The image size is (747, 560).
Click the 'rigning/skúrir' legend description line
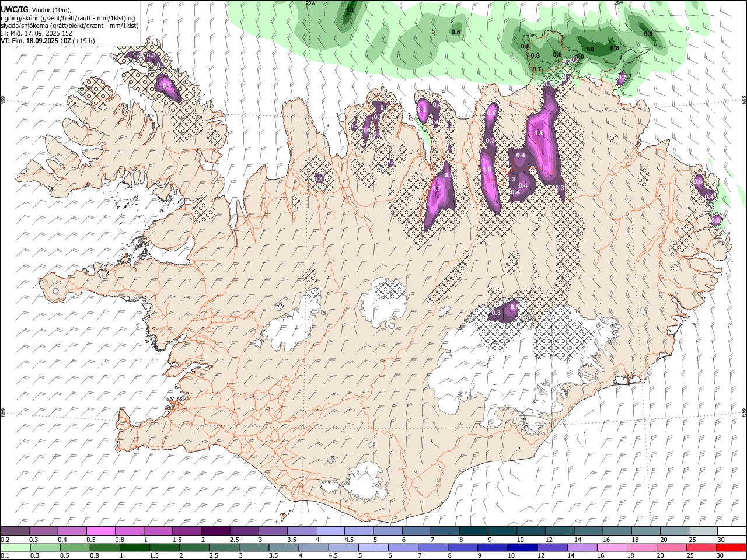pyautogui.click(x=67, y=18)
